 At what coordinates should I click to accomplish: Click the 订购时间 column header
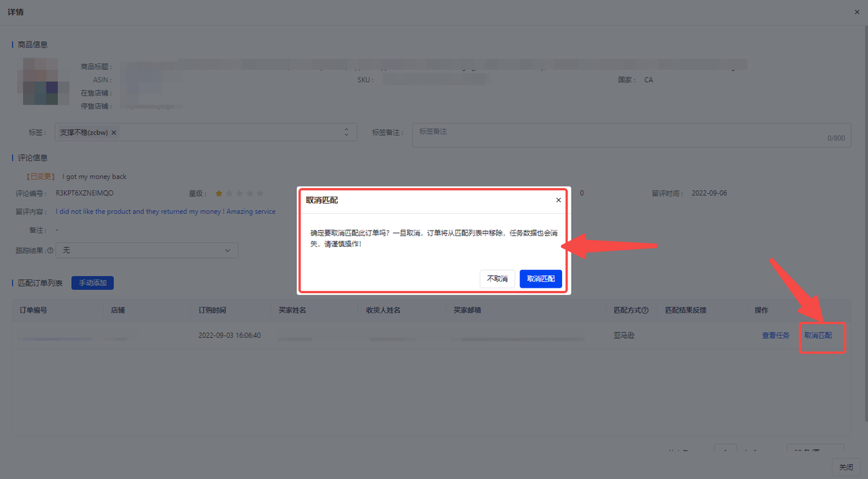click(x=212, y=310)
